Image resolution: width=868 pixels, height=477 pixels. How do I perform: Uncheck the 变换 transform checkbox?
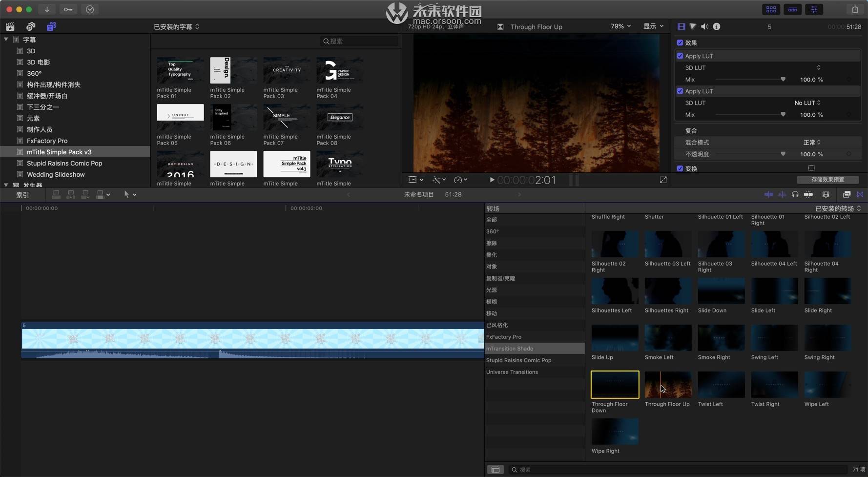(x=680, y=168)
